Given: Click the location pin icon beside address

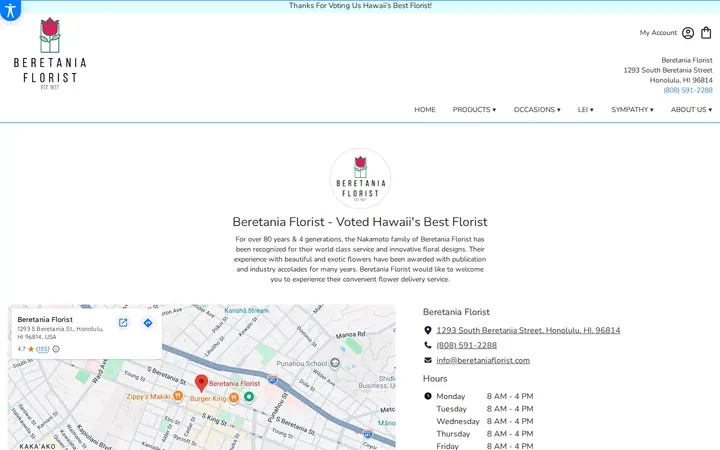Looking at the screenshot, I should pos(428,330).
